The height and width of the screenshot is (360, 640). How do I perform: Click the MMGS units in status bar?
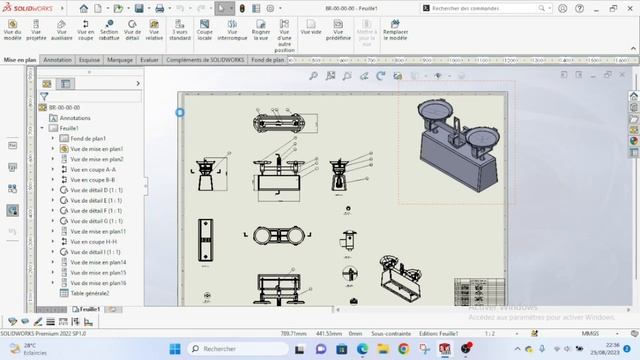tap(590, 333)
